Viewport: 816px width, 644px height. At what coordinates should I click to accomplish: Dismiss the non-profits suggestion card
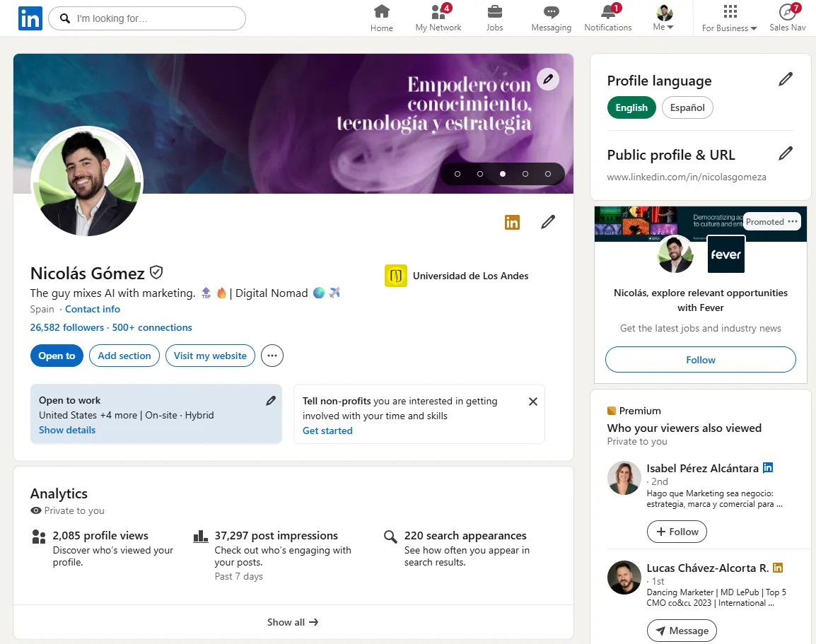pos(533,402)
